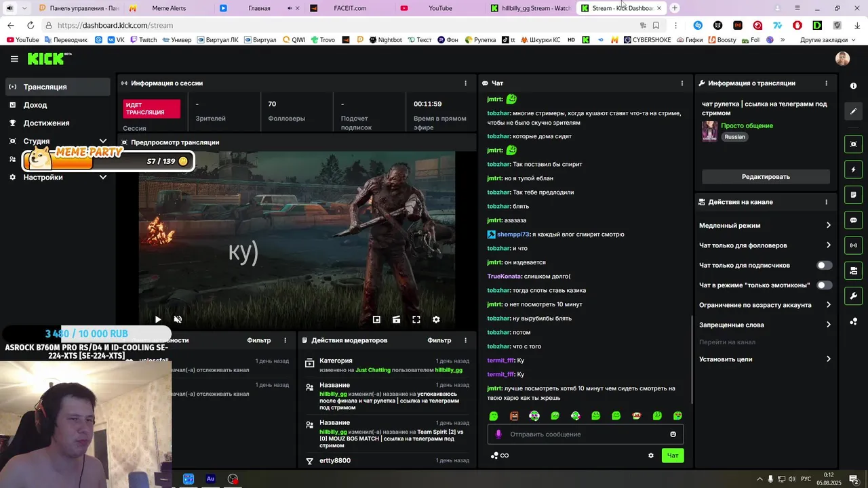Expand Запрещенные слова option
The width and height of the screenshot is (868, 488).
pyautogui.click(x=765, y=325)
